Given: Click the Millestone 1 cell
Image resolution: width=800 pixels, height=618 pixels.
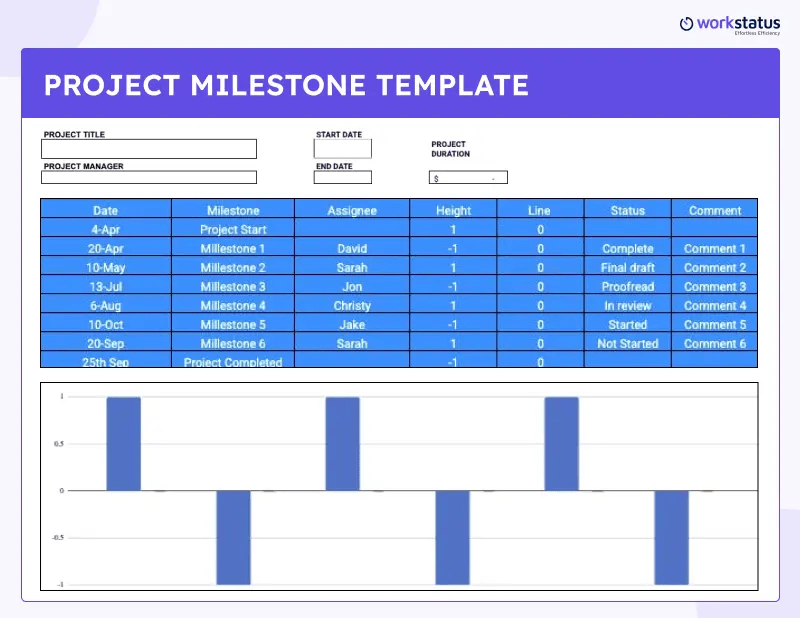Looking at the screenshot, I should point(233,248).
